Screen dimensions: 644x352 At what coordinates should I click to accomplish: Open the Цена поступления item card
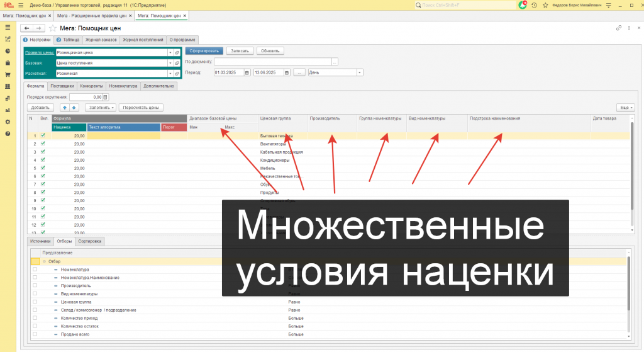pos(177,63)
